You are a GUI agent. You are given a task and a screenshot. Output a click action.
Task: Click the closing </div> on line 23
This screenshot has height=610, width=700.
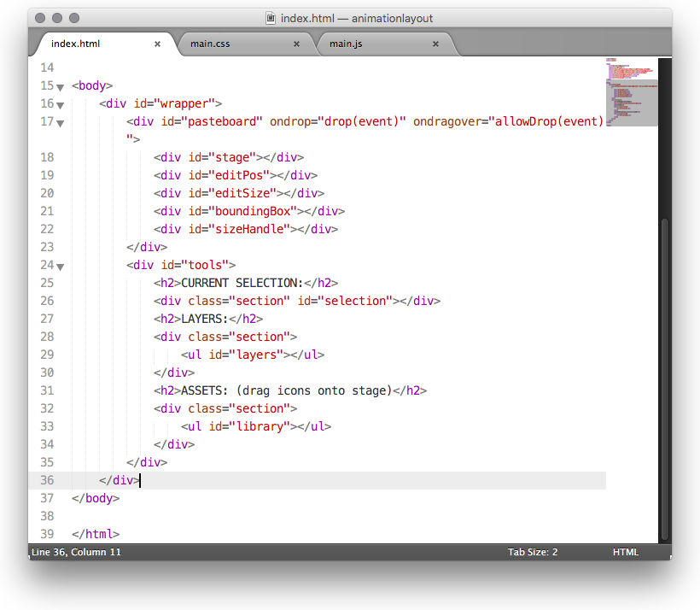[147, 247]
